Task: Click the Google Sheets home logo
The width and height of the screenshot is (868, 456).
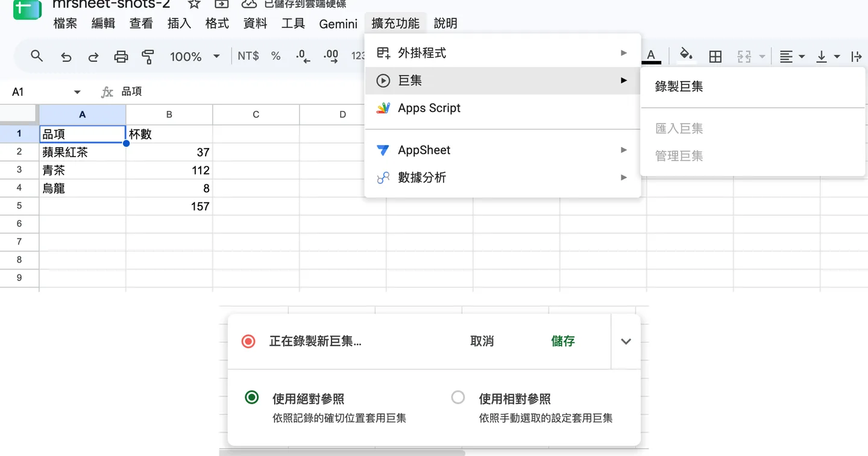Action: pyautogui.click(x=27, y=8)
